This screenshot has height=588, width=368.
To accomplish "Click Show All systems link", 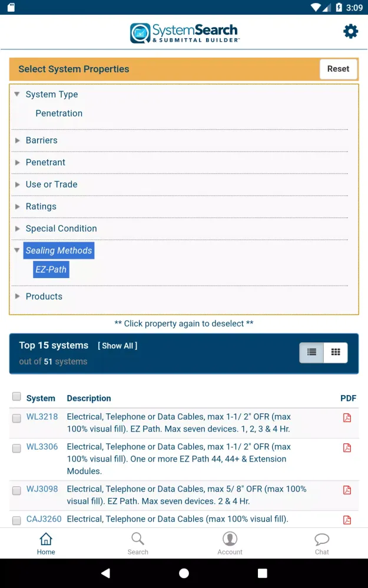I will pos(118,346).
